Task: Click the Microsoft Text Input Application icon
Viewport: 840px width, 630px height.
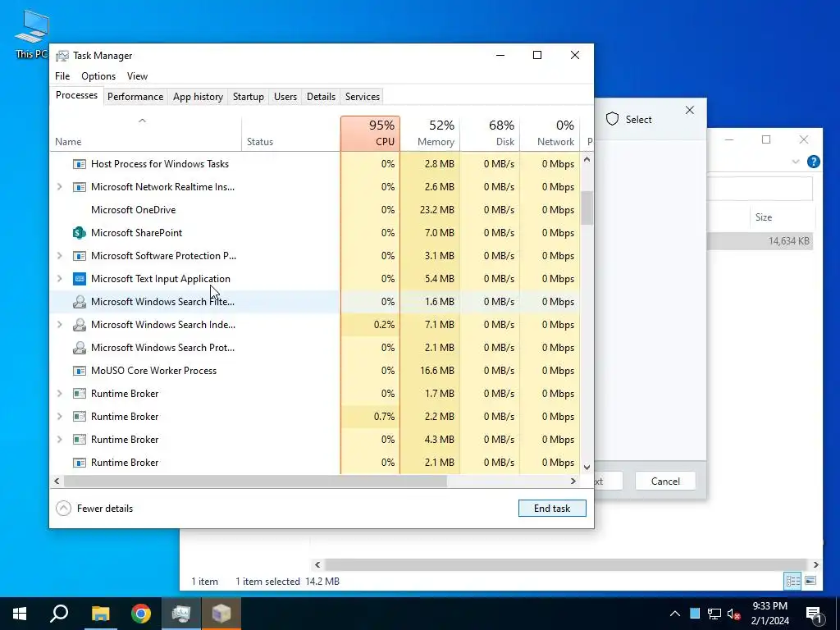Action: tap(80, 279)
